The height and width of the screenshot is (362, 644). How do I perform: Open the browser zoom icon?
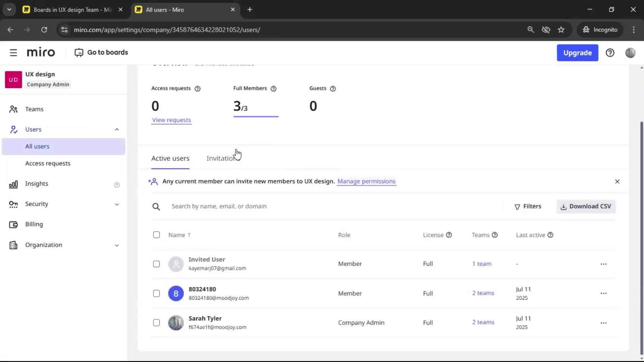(x=531, y=29)
